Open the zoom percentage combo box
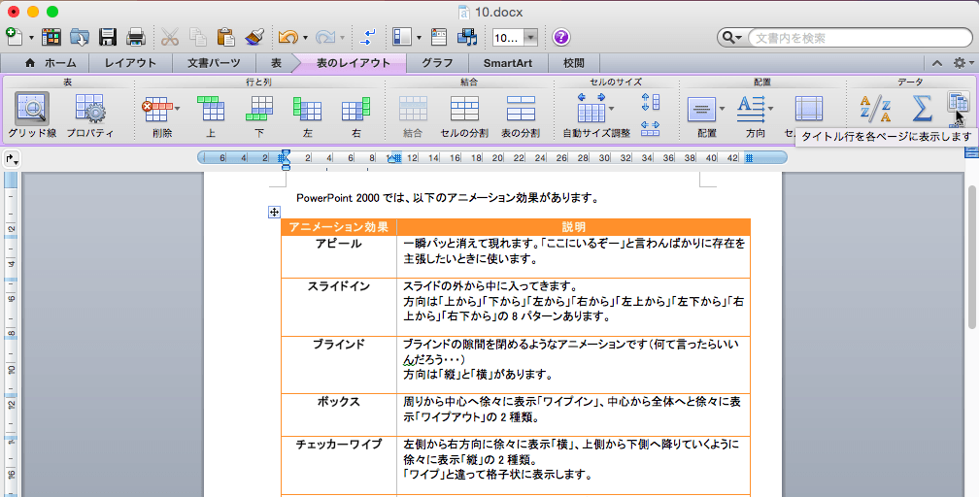The image size is (980, 497). [x=530, y=38]
